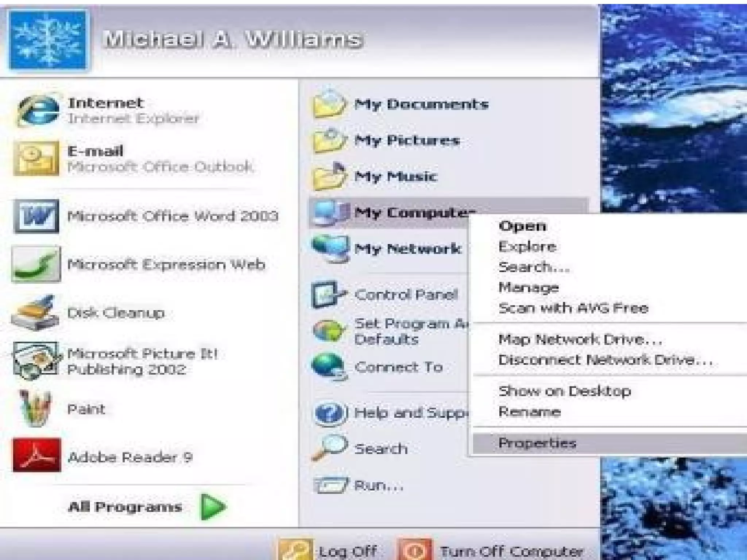The image size is (747, 560).
Task: Open Microsoft Office Word 2003 icon
Action: (36, 216)
